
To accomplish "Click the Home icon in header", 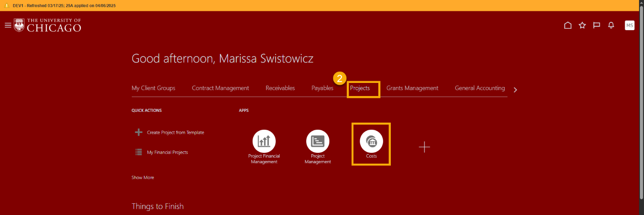I will pyautogui.click(x=568, y=25).
